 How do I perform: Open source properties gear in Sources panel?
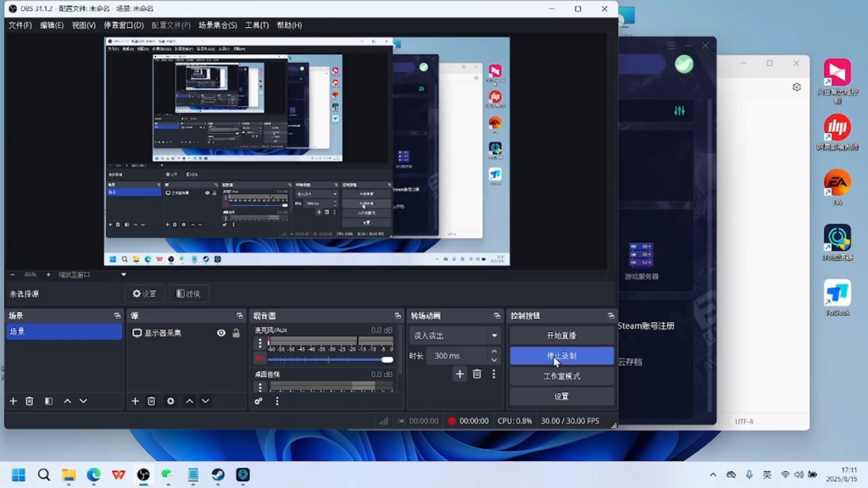click(170, 401)
